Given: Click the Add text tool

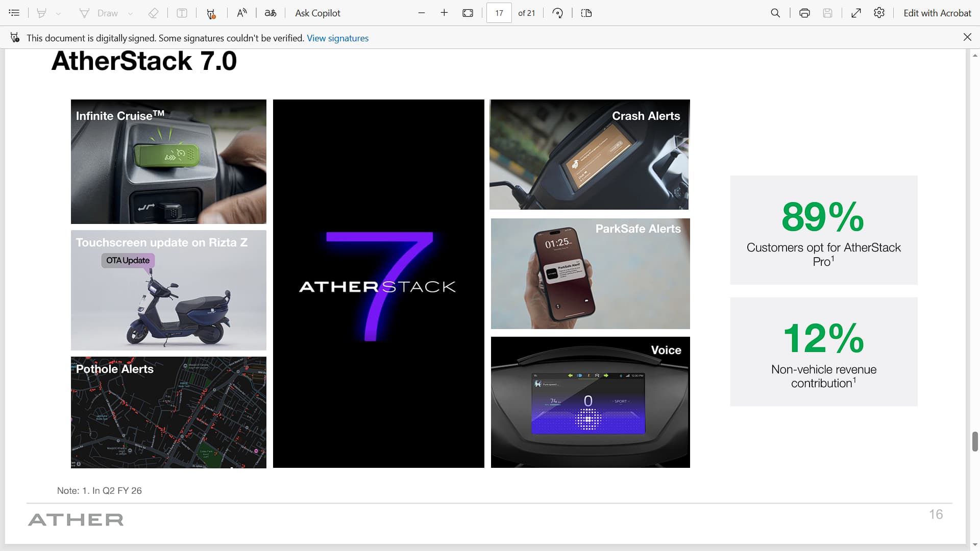Looking at the screenshot, I should pos(182,13).
